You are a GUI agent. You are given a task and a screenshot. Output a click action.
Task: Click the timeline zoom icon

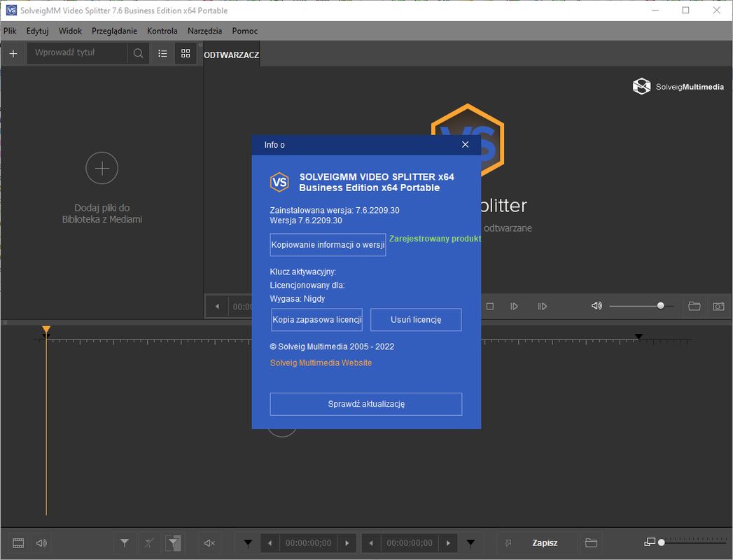coord(649,542)
